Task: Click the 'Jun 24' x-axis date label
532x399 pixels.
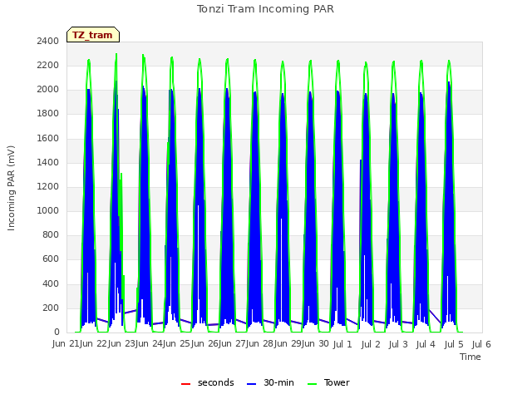Action: 150,344
